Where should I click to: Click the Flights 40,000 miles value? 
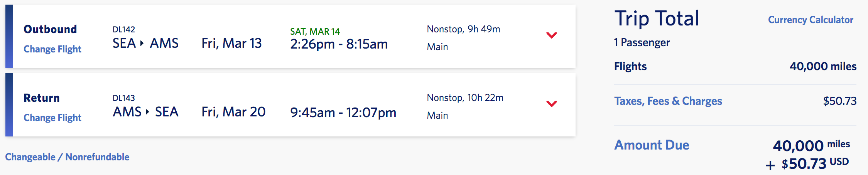pyautogui.click(x=823, y=66)
